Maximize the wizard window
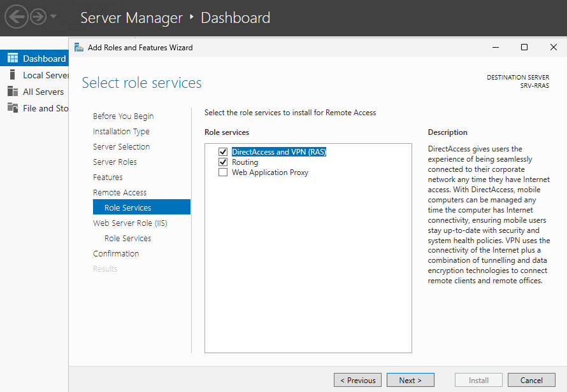567x392 pixels. [524, 47]
